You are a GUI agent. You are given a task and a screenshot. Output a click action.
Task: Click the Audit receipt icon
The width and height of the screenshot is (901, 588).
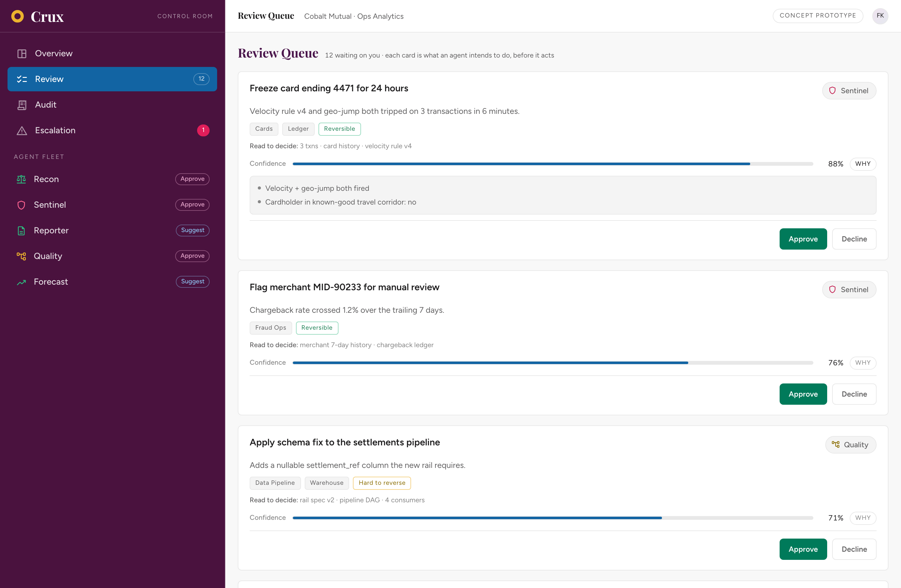(x=22, y=105)
